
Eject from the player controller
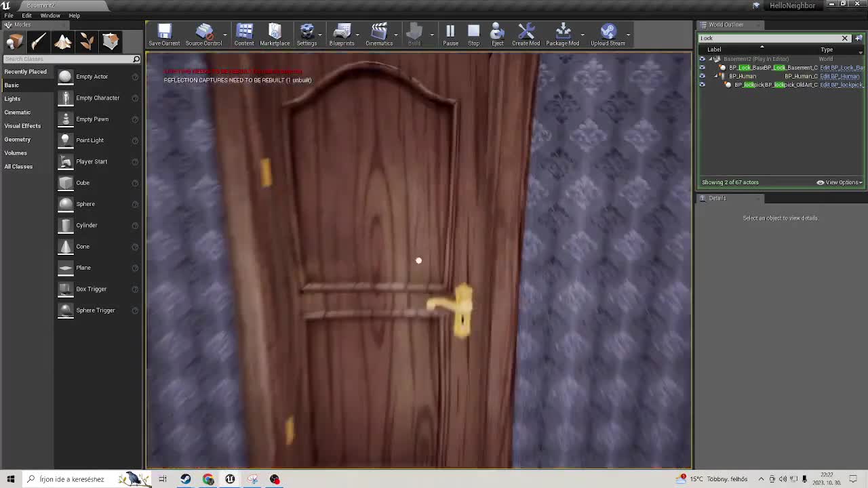click(497, 35)
